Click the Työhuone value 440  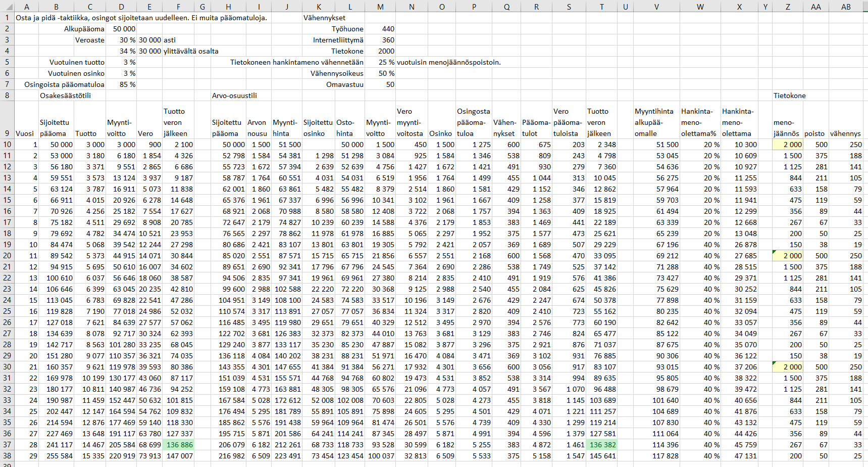coord(381,29)
